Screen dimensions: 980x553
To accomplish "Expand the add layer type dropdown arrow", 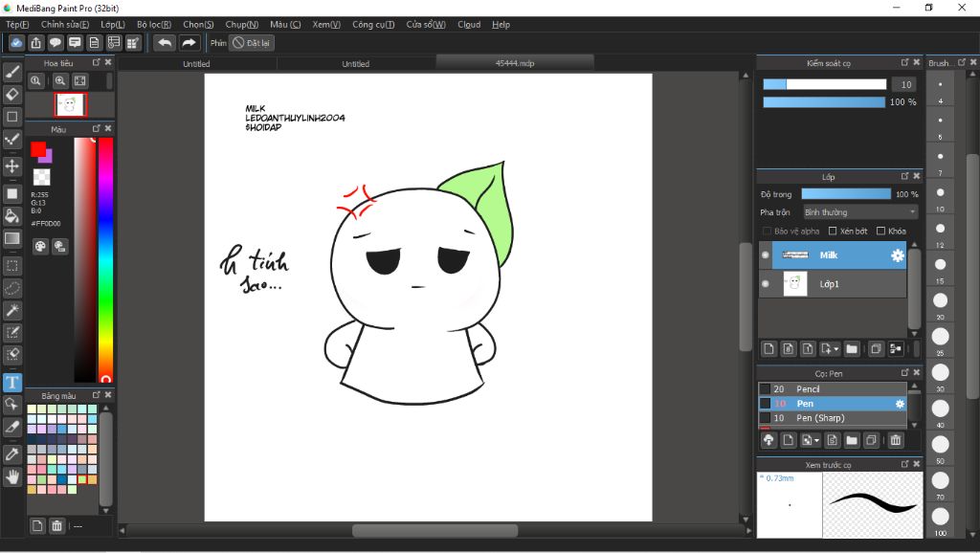I will 836,349.
